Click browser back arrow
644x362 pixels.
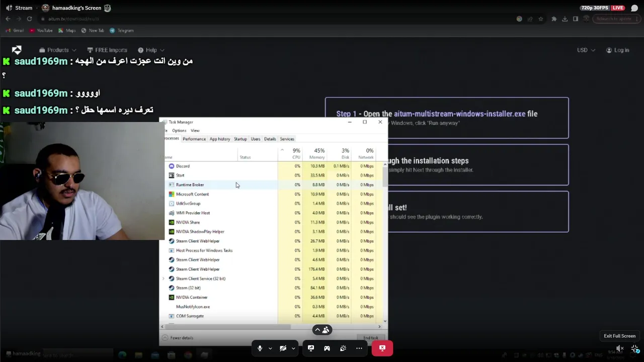(x=8, y=19)
